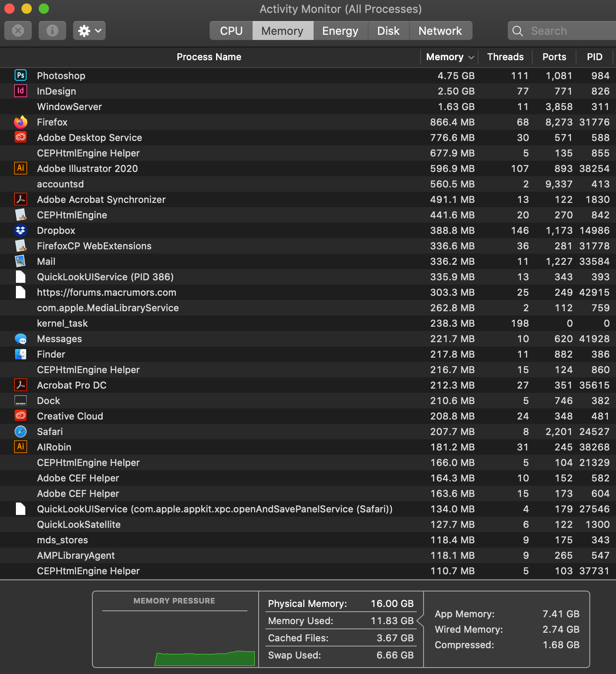The image size is (616, 674).
Task: Open the gear action dropdown menu
Action: coord(89,31)
